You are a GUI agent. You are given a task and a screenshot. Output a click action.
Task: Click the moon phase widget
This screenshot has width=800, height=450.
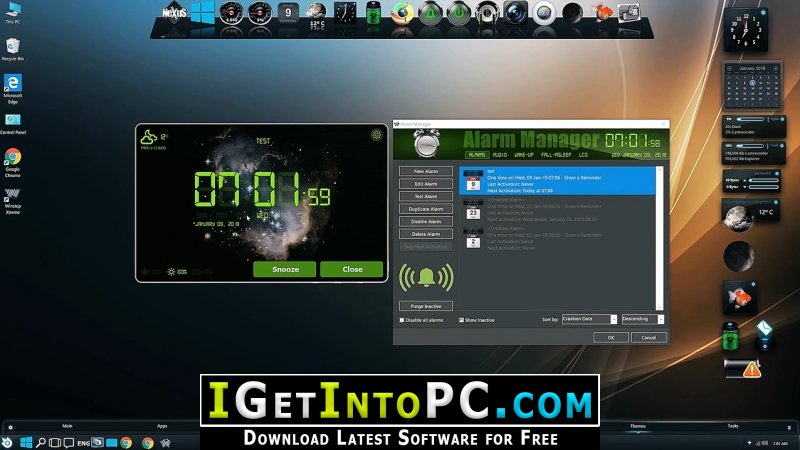(x=738, y=257)
